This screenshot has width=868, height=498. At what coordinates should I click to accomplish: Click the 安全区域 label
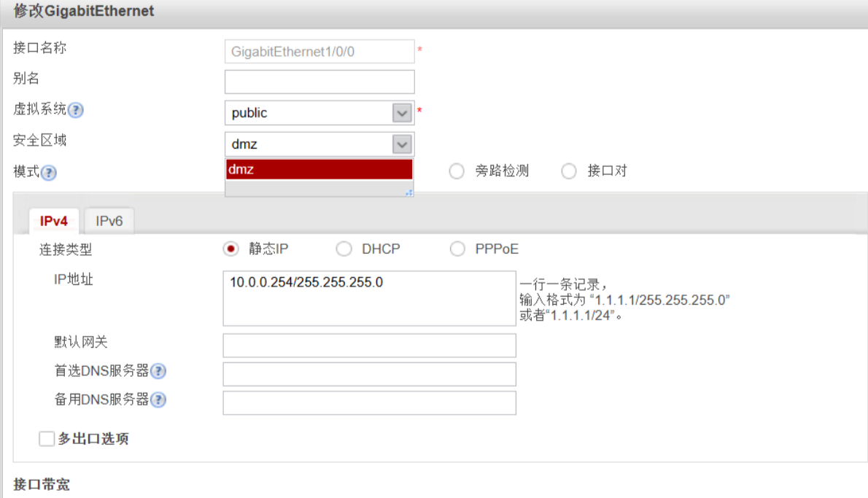tap(40, 141)
